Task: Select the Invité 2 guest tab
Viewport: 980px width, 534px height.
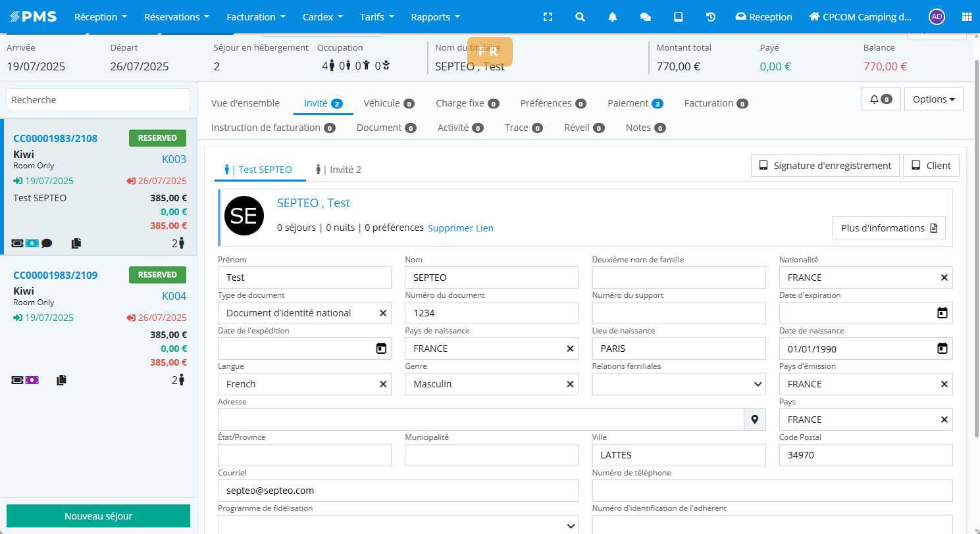Action: 338,170
